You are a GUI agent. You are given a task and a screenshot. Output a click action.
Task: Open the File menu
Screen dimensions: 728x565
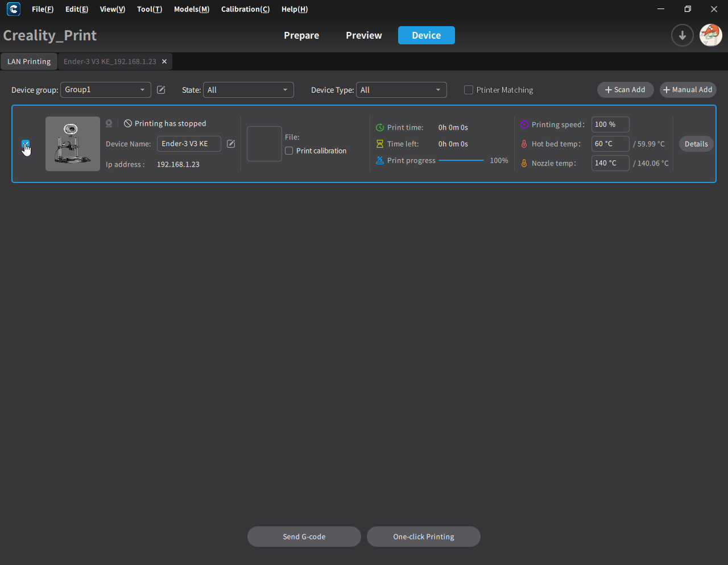[43, 9]
